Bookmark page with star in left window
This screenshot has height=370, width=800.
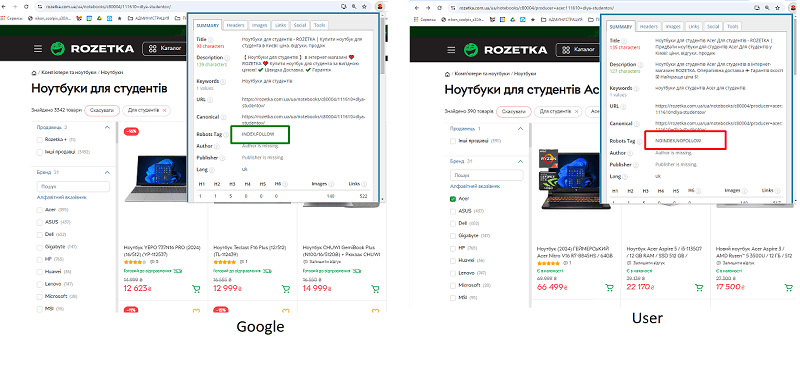pos(364,7)
